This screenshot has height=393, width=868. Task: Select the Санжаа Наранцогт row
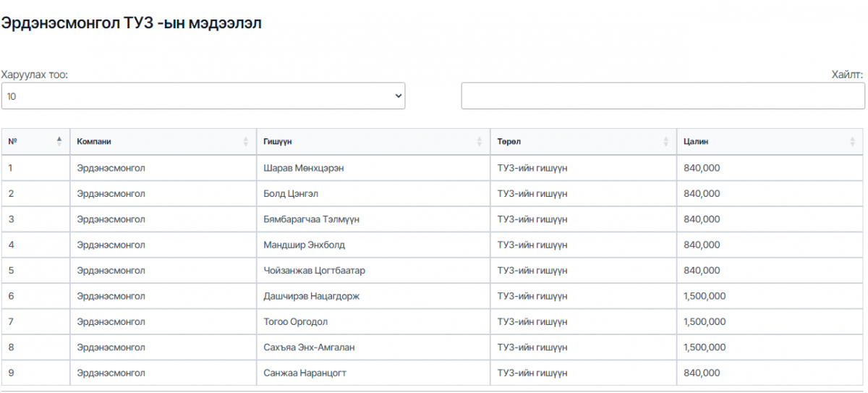click(305, 373)
